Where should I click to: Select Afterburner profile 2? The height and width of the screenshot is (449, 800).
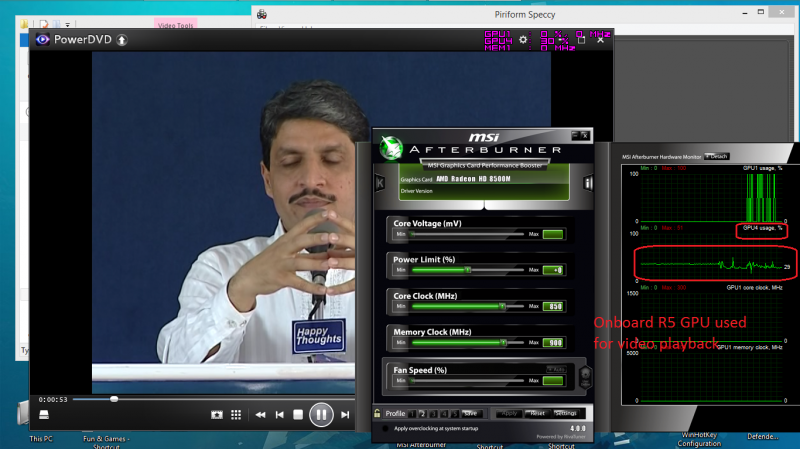(422, 414)
